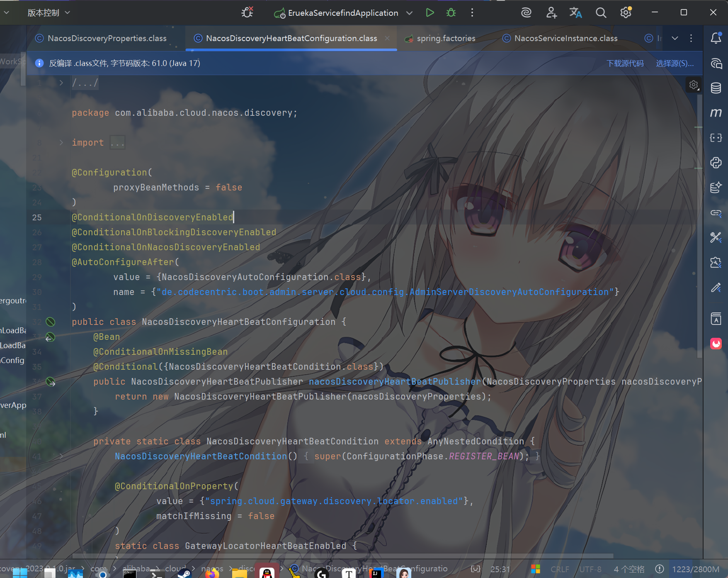
Task: Click 下载源代码 link
Action: coord(625,63)
